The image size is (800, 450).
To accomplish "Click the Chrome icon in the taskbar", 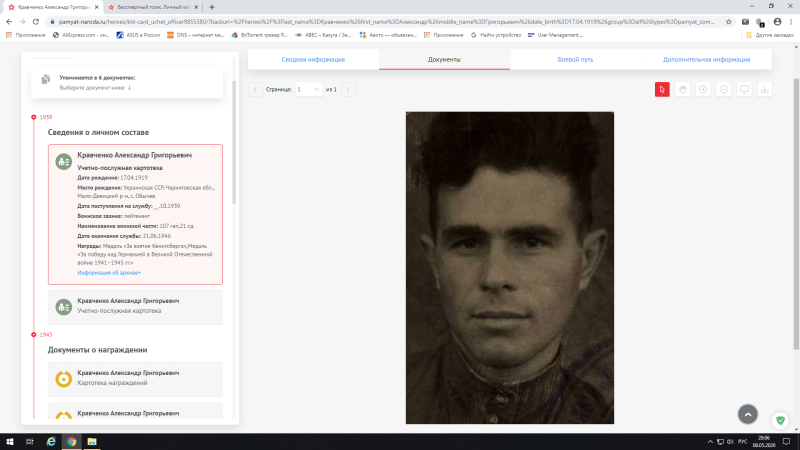I will [71, 441].
